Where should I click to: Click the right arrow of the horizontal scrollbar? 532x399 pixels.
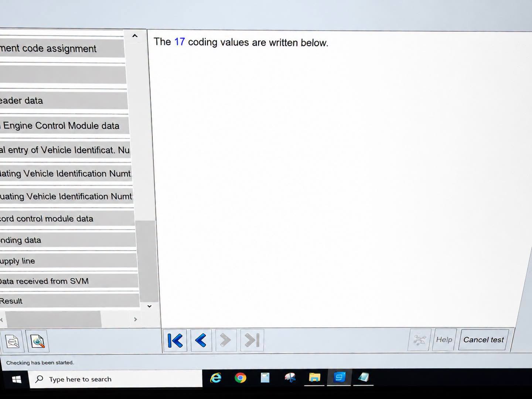pos(136,319)
